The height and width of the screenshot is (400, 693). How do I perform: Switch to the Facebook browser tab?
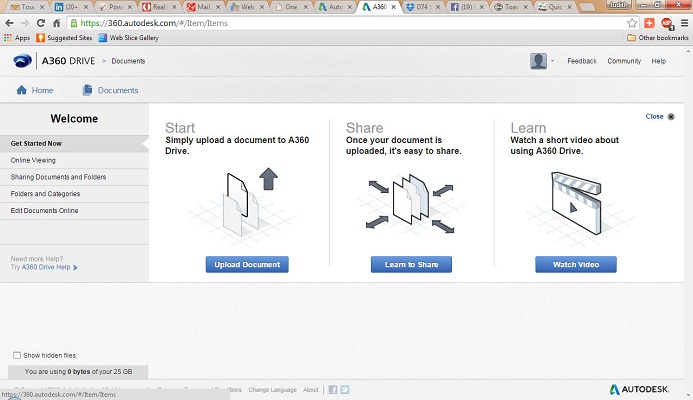pos(467,7)
